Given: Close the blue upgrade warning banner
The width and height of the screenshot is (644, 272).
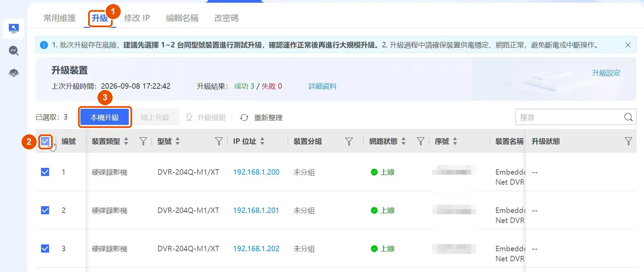Looking at the screenshot, I should pyautogui.click(x=628, y=45).
